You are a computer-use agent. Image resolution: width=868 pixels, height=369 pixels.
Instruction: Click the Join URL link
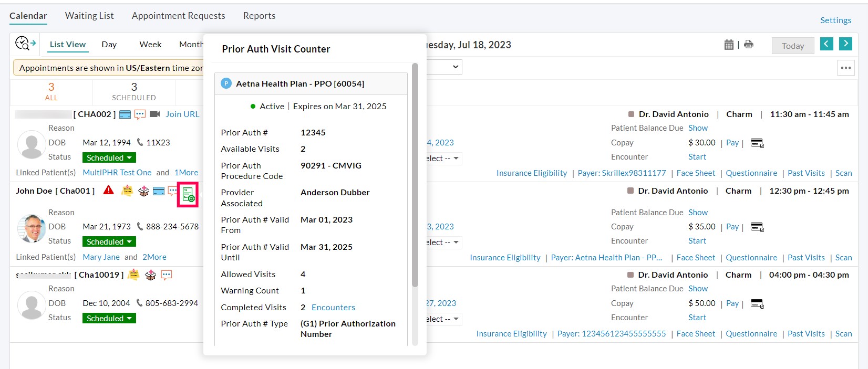click(x=182, y=114)
